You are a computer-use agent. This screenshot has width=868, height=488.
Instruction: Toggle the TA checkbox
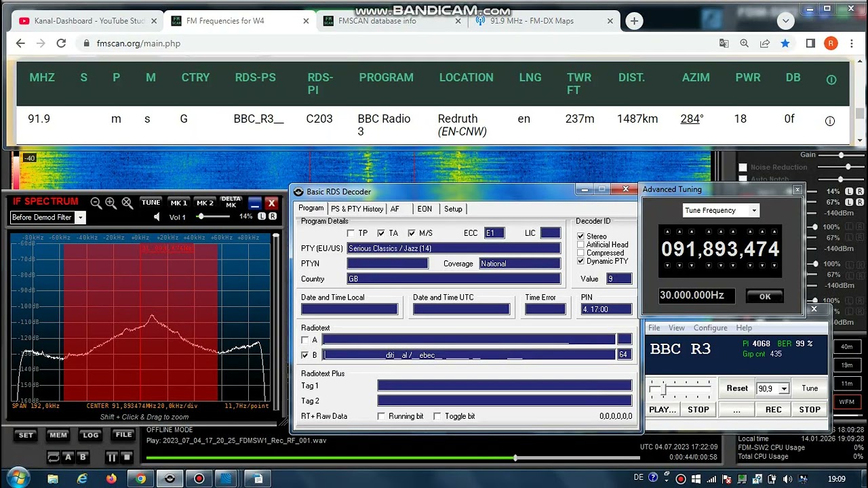[380, 233]
